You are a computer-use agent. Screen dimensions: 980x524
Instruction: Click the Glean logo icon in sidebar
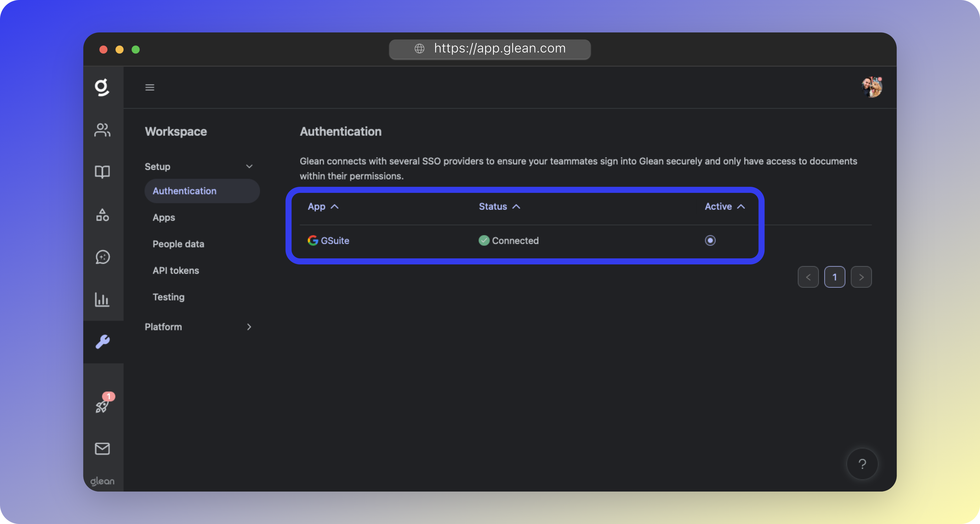[102, 87]
